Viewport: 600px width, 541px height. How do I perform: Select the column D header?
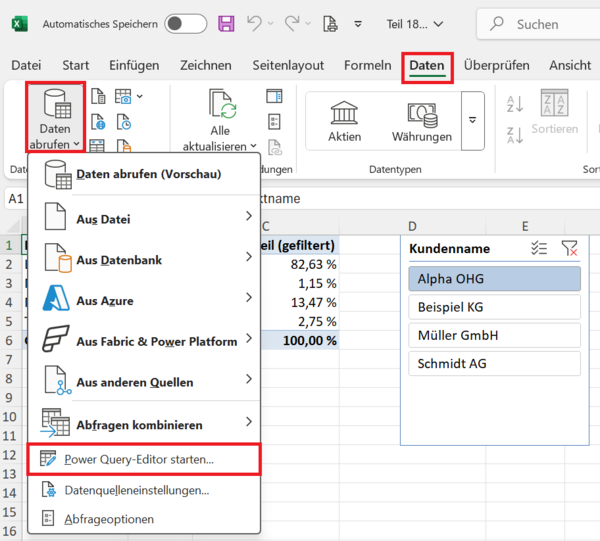pyautogui.click(x=412, y=226)
